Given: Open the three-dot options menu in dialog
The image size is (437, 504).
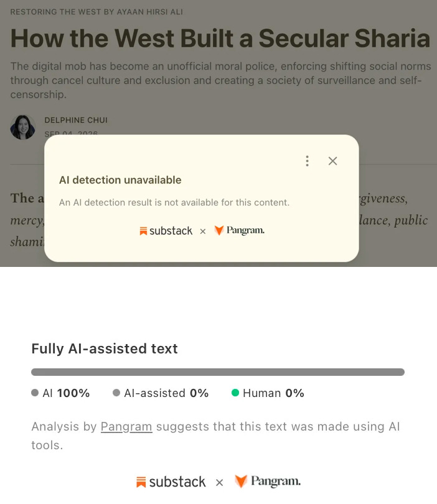Looking at the screenshot, I should coord(307,161).
